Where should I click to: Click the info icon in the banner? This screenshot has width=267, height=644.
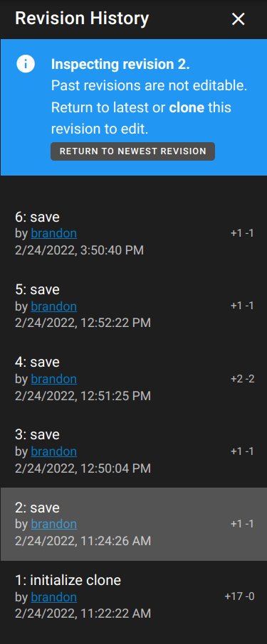click(26, 64)
